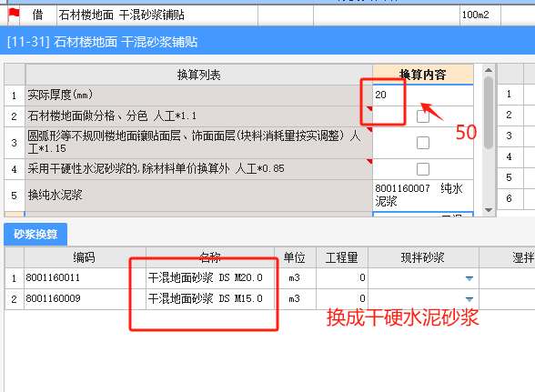Select the 换纯水泥浆 row label
The width and height of the screenshot is (535, 392).
[198, 196]
